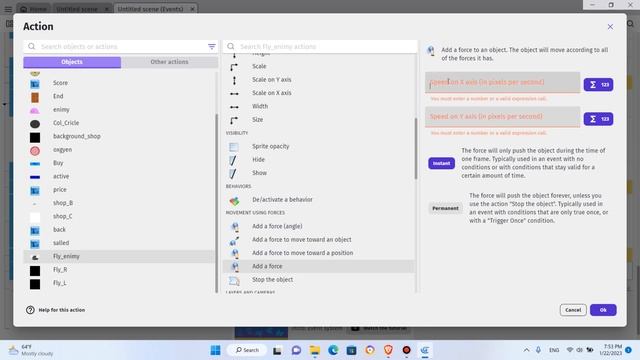The image size is (640, 360).
Task: Select the back object icon
Action: coord(35,230)
